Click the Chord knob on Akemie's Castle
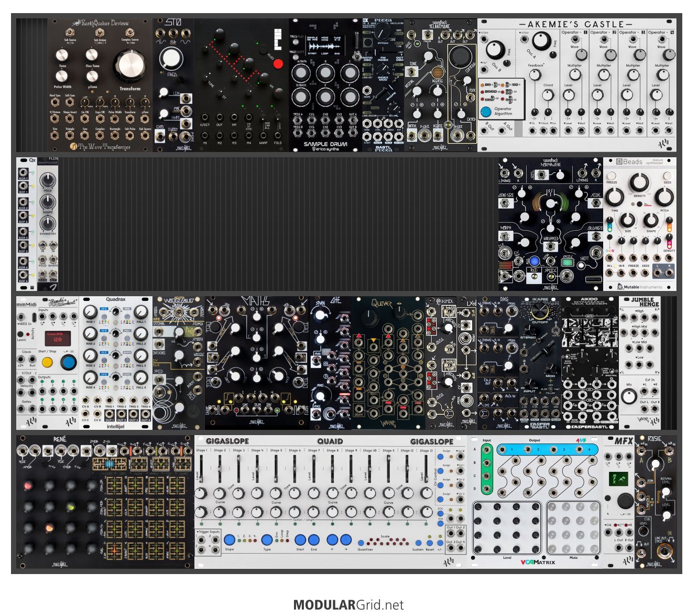 tap(548, 95)
